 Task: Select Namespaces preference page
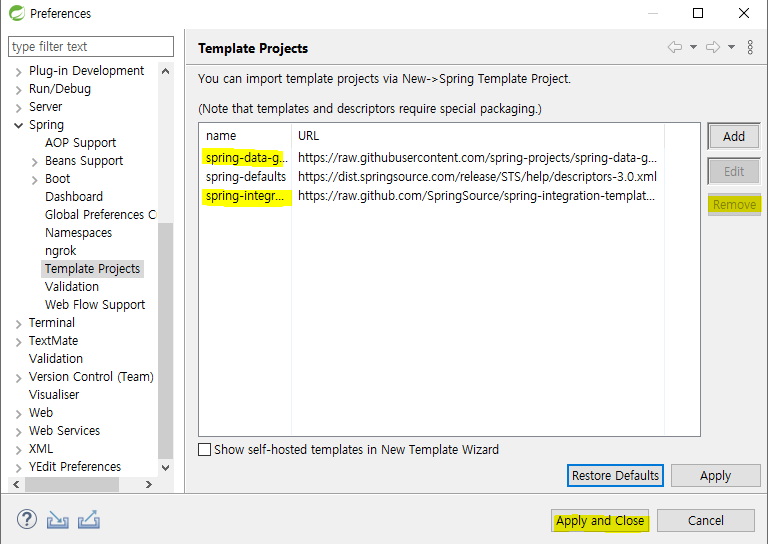point(78,233)
